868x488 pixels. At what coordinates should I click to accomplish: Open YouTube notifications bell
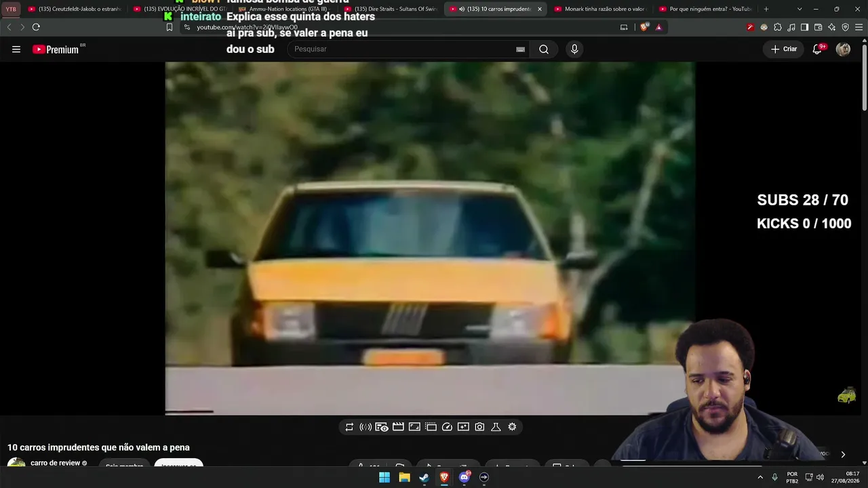click(x=817, y=49)
